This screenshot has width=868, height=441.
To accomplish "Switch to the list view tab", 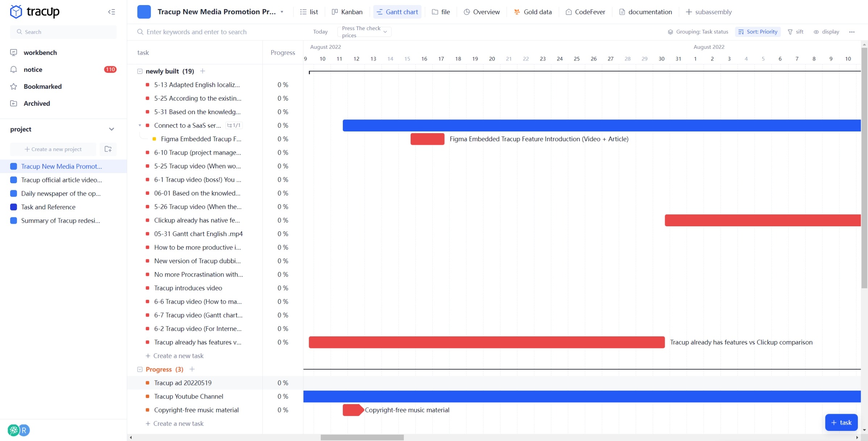I will [309, 12].
